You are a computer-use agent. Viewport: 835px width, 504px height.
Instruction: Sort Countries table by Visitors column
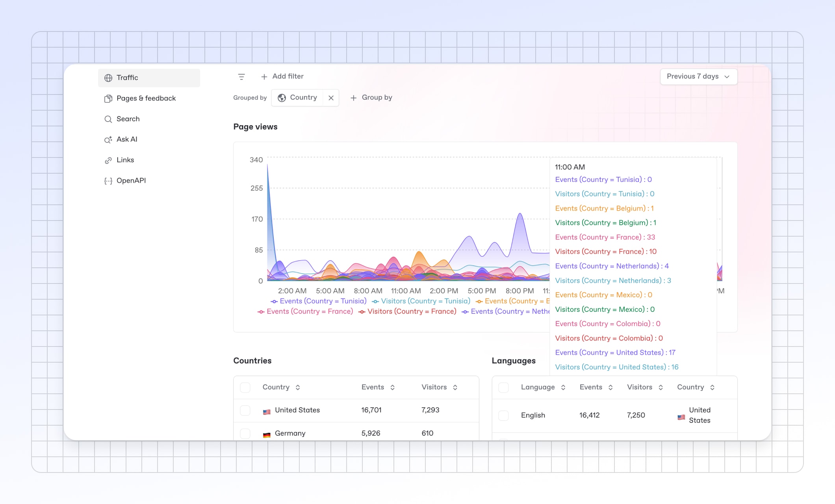coord(439,387)
